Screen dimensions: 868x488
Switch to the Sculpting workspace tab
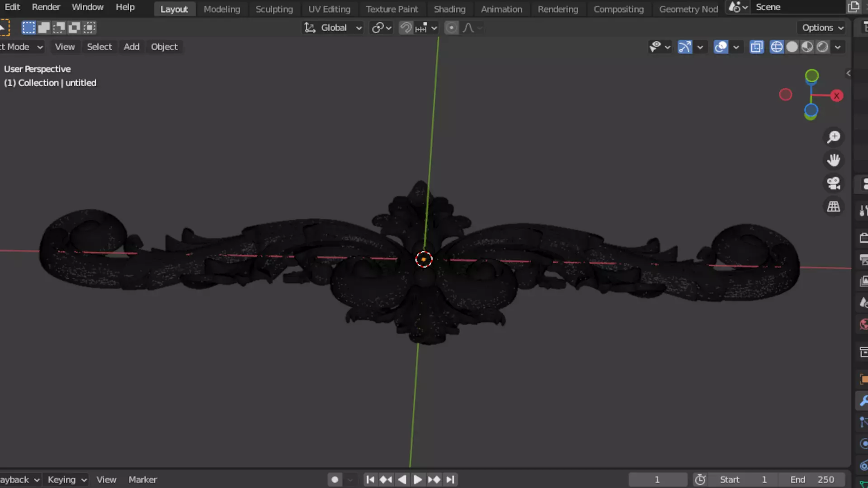pyautogui.click(x=274, y=9)
